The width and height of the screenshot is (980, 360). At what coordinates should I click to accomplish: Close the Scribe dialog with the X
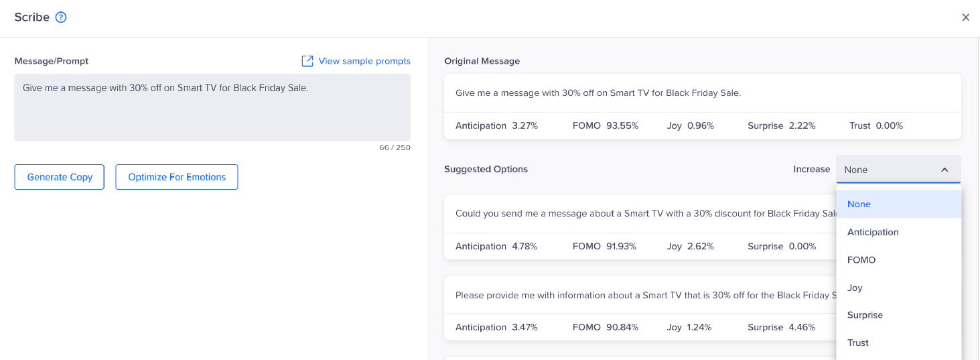click(965, 17)
